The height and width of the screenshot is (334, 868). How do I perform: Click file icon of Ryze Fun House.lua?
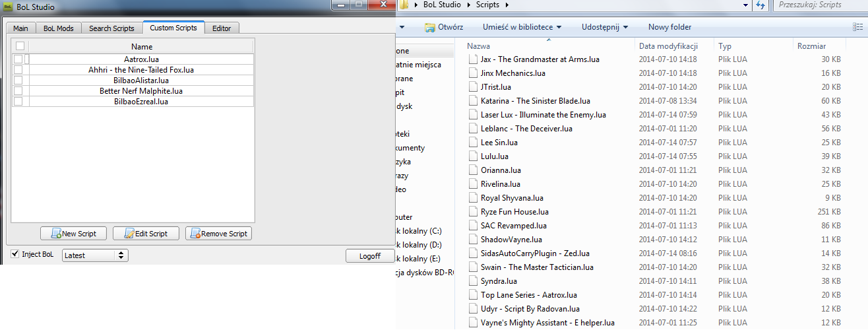click(x=472, y=211)
